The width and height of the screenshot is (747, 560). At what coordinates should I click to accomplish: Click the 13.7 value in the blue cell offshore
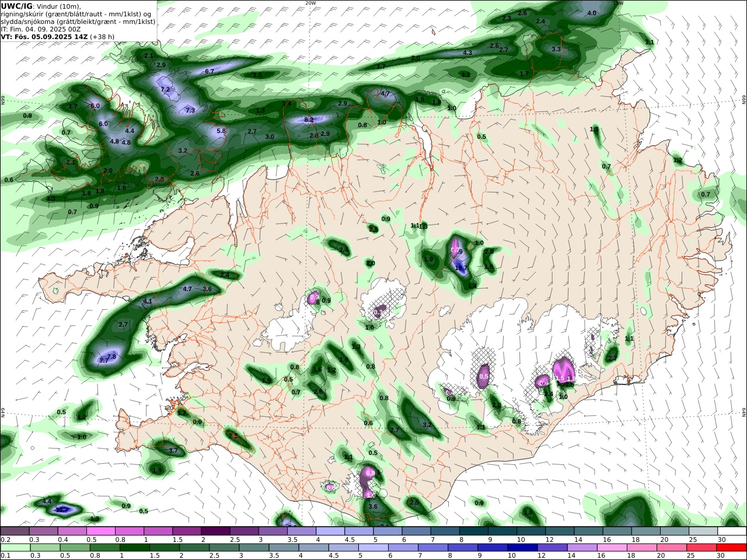click(62, 510)
